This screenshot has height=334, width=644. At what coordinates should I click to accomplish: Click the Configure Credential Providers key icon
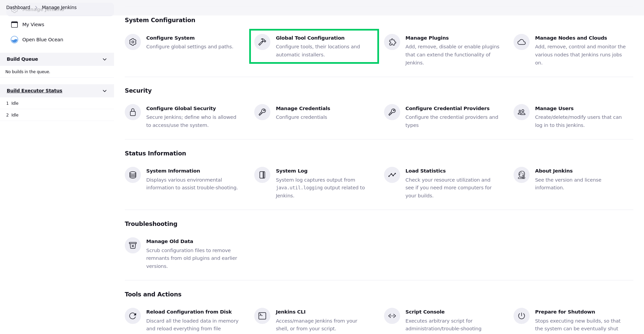(392, 112)
